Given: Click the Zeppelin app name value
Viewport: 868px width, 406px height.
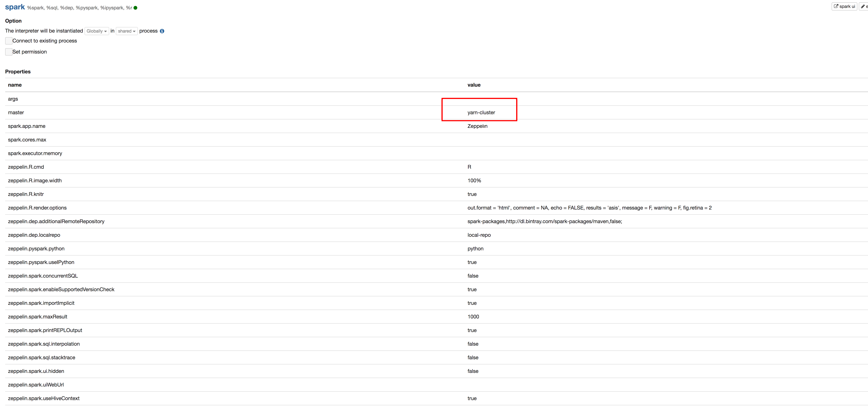Looking at the screenshot, I should point(477,126).
